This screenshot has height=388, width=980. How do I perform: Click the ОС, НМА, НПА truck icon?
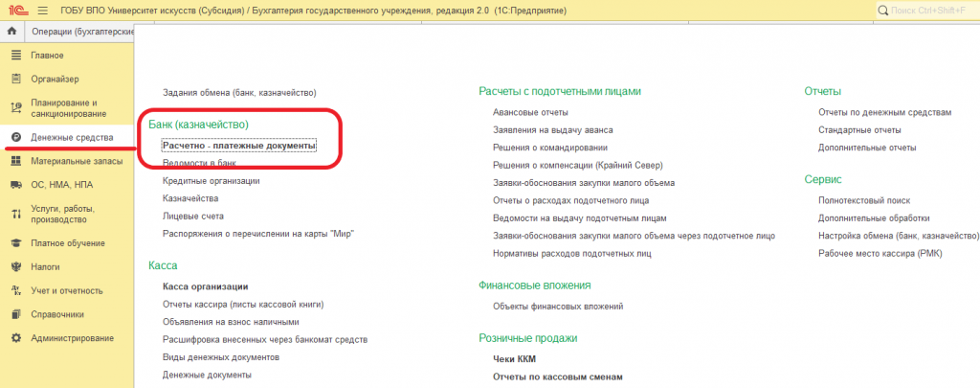[x=17, y=185]
